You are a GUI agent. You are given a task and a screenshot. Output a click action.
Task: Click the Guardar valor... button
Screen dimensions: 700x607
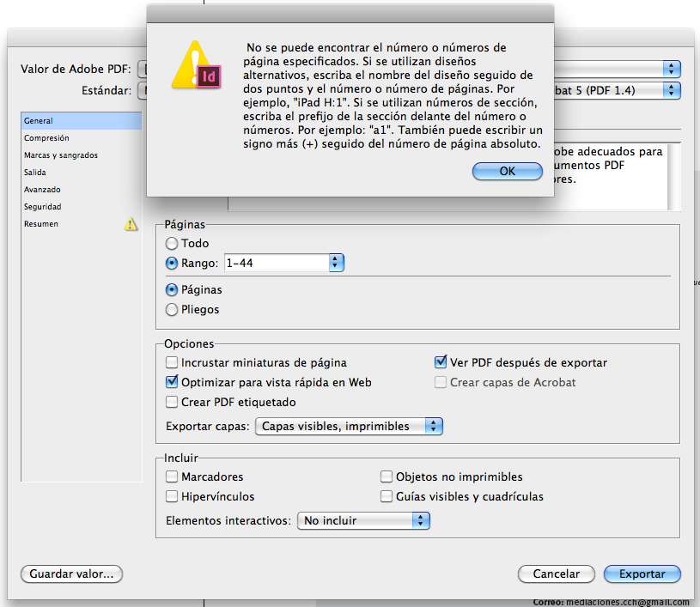tap(71, 574)
